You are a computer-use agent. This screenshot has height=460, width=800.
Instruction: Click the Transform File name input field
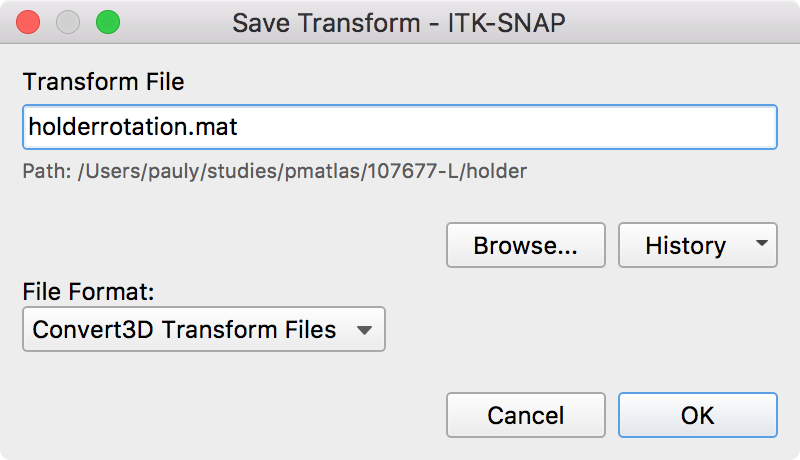(x=399, y=127)
